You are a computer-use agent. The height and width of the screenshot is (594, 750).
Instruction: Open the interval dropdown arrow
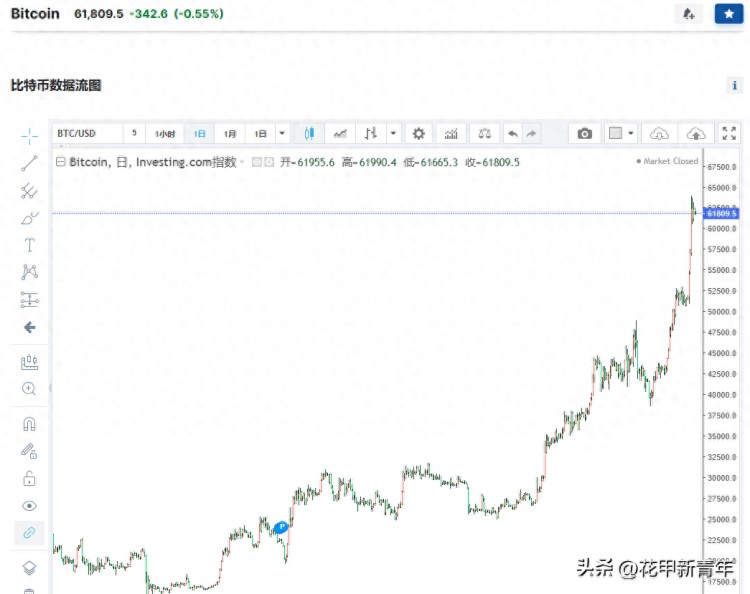pos(282,133)
